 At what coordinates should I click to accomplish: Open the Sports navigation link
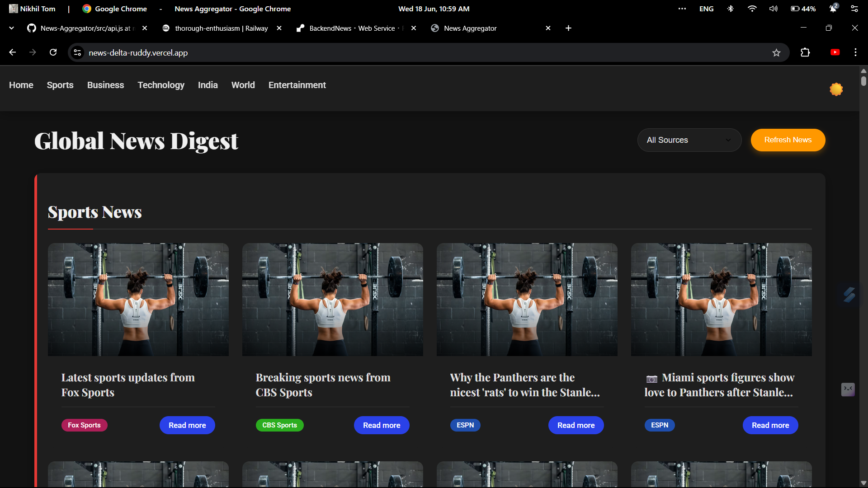(x=60, y=85)
